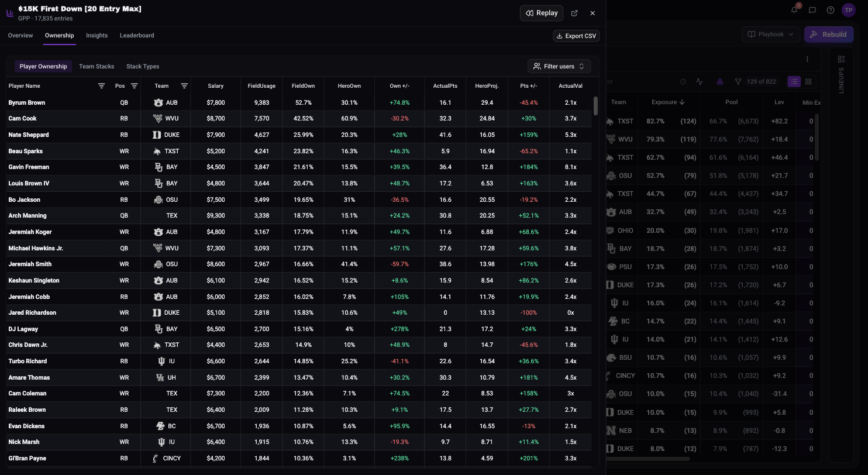Click the WVU logo in Cam Cook row
Viewport: 868px width, 475px height.
(158, 119)
